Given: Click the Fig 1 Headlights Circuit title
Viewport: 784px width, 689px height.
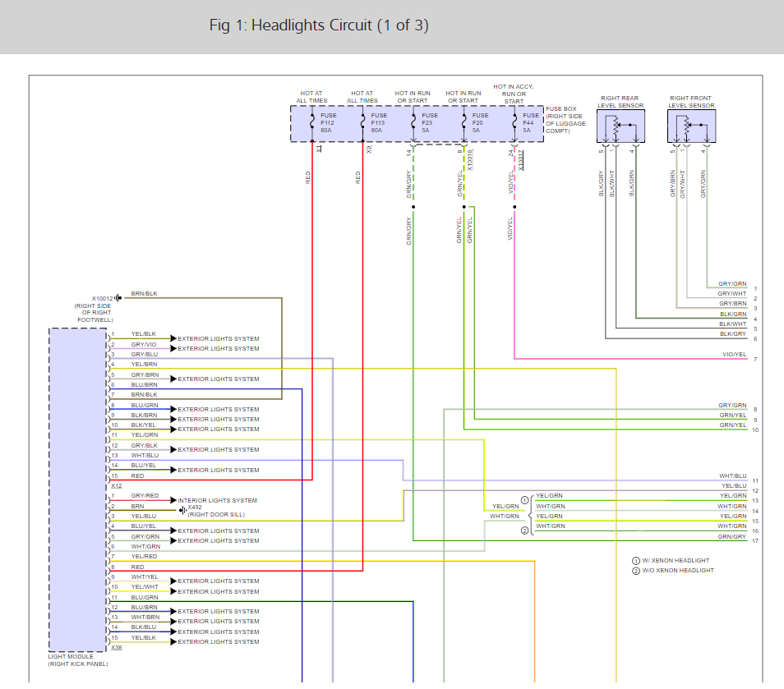Looking at the screenshot, I should point(319,25).
